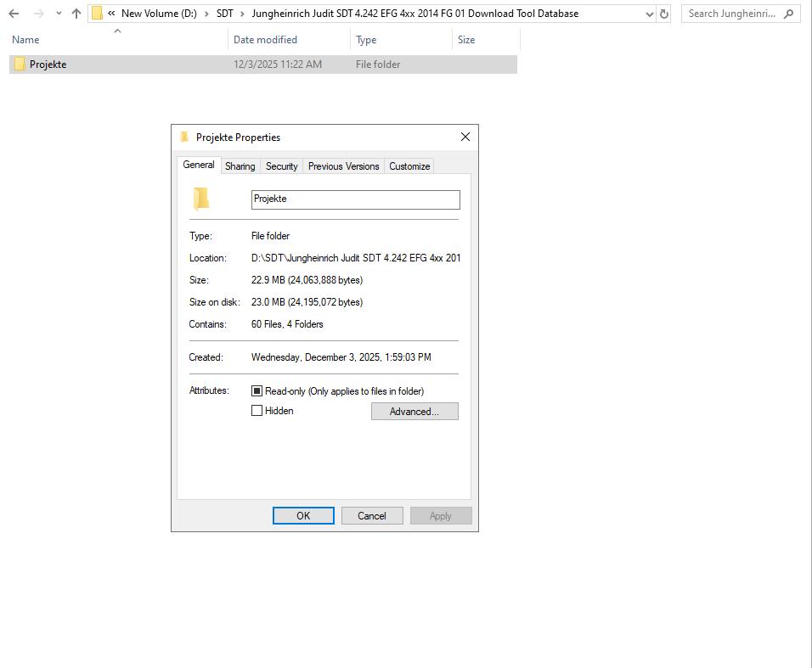Click the Projekte Properties title folder icon
This screenshot has width=812, height=668.
(x=184, y=138)
